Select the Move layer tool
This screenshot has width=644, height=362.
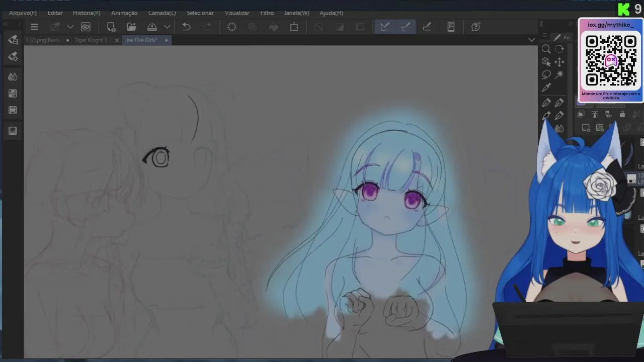click(559, 62)
